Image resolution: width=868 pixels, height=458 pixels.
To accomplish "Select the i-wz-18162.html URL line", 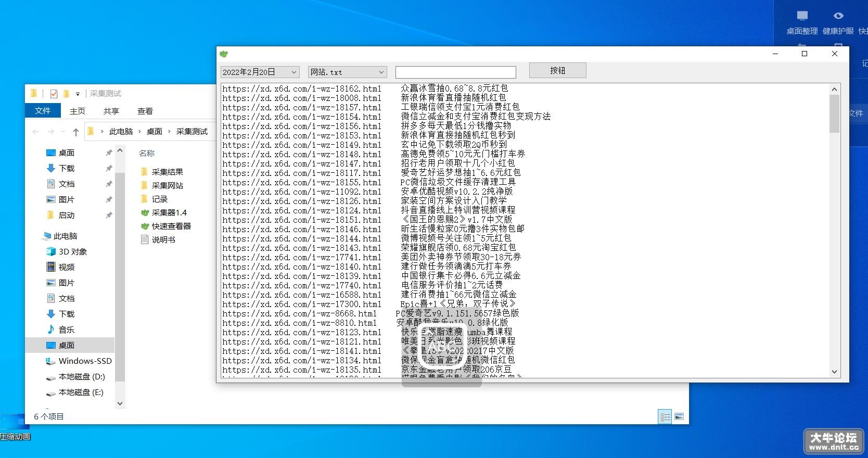I will coord(302,88).
